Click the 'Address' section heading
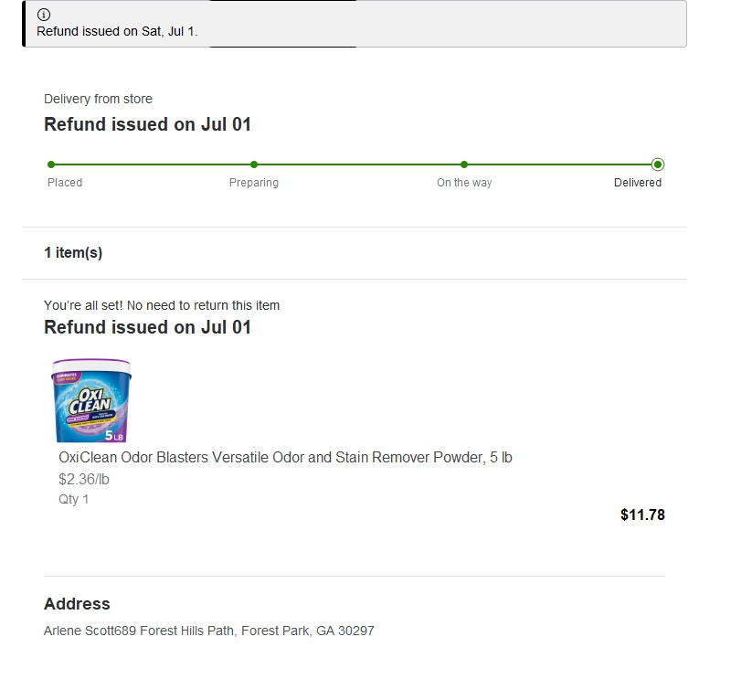The image size is (731, 700). (77, 604)
